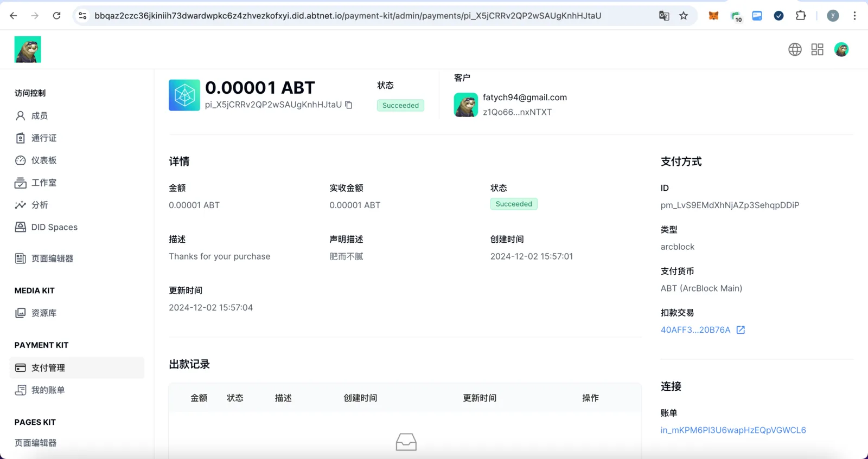Click the 通行证 badge icon in sidebar
The image size is (868, 459).
pos(20,138)
